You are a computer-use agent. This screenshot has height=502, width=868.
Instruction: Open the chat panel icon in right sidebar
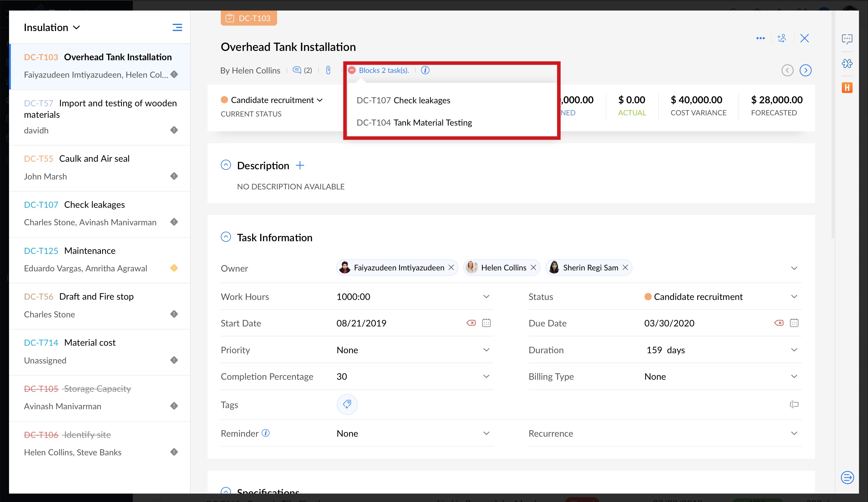(847, 39)
